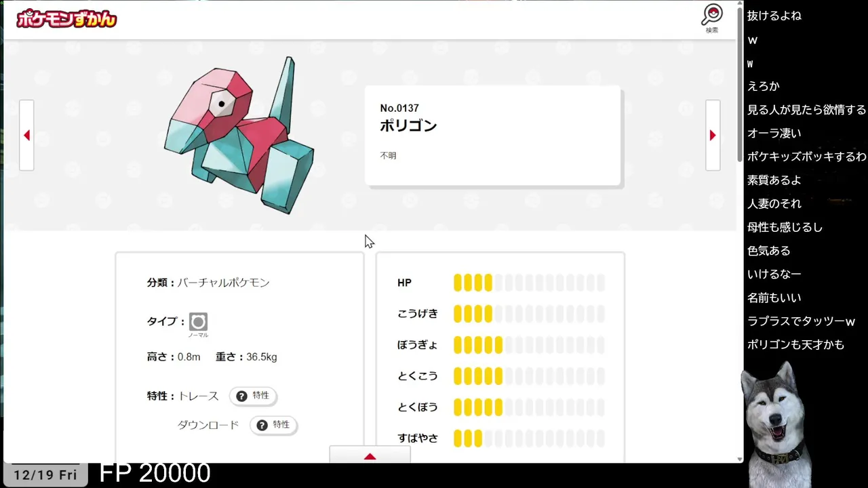
Task: Click the とくぼう stat label
Action: pyautogui.click(x=418, y=407)
